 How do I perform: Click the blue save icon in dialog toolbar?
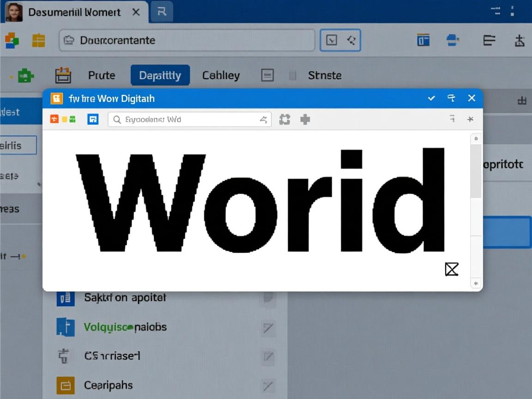[x=93, y=120]
